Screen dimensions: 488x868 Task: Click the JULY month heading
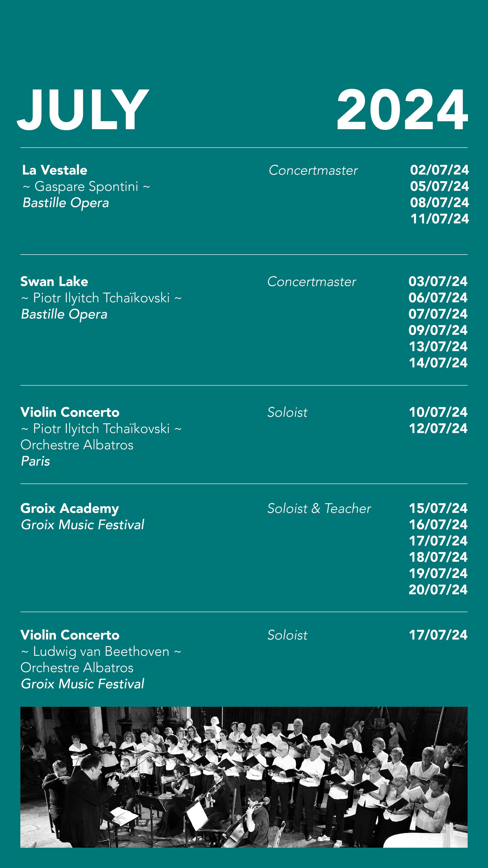tap(83, 110)
